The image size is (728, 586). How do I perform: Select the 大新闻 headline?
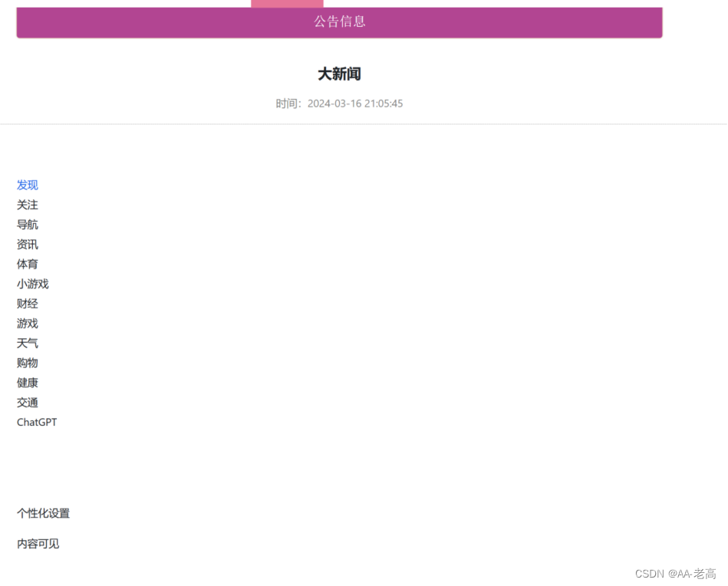pos(339,74)
